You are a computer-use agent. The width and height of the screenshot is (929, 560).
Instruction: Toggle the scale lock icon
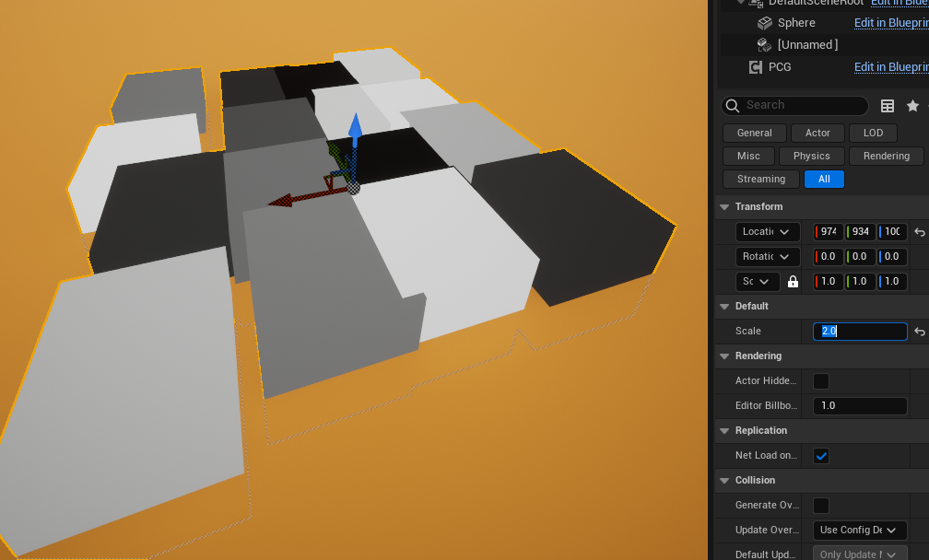pos(793,281)
